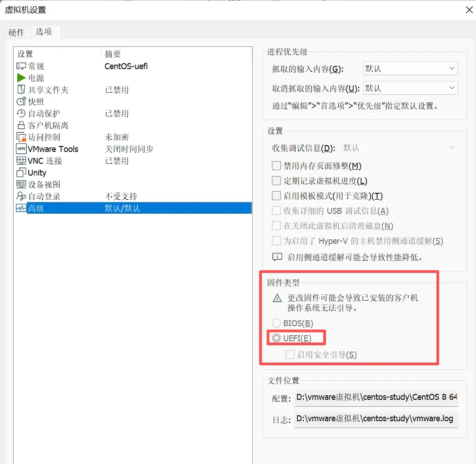Select the 高级 settings row
The height and width of the screenshot is (464, 476).
tap(134, 208)
